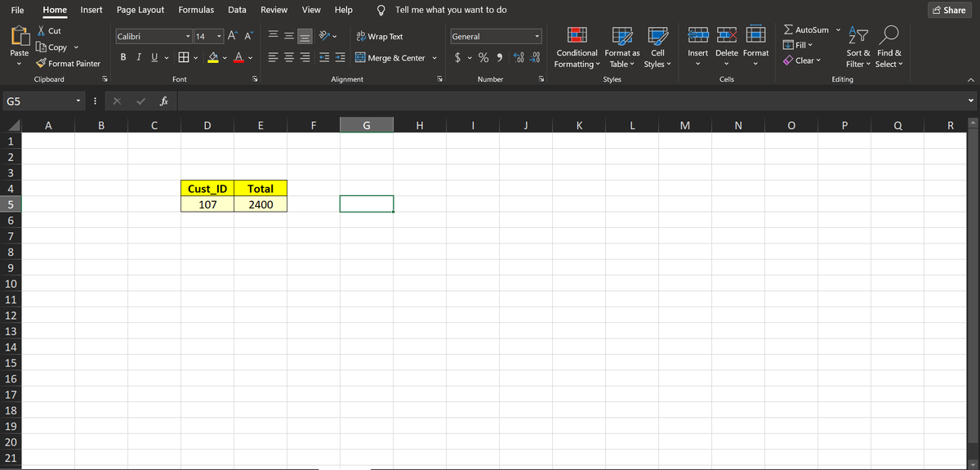Toggle bold formatting

click(123, 58)
